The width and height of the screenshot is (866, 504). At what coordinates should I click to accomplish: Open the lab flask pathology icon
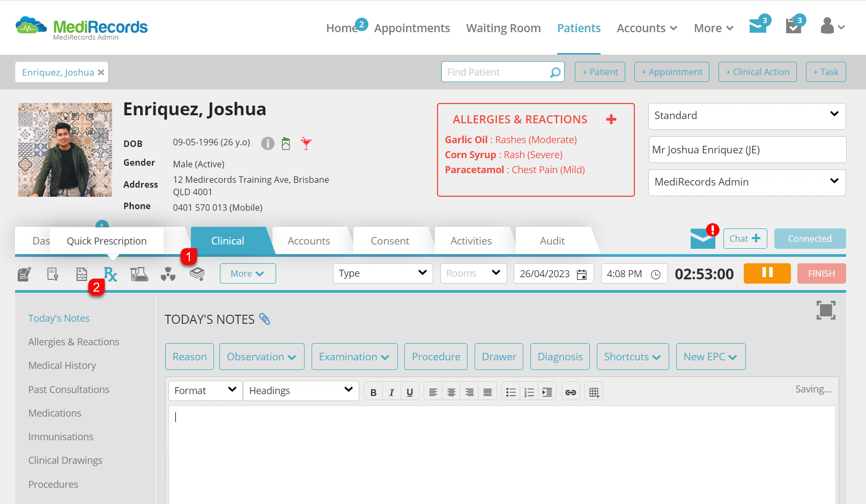pyautogui.click(x=139, y=275)
